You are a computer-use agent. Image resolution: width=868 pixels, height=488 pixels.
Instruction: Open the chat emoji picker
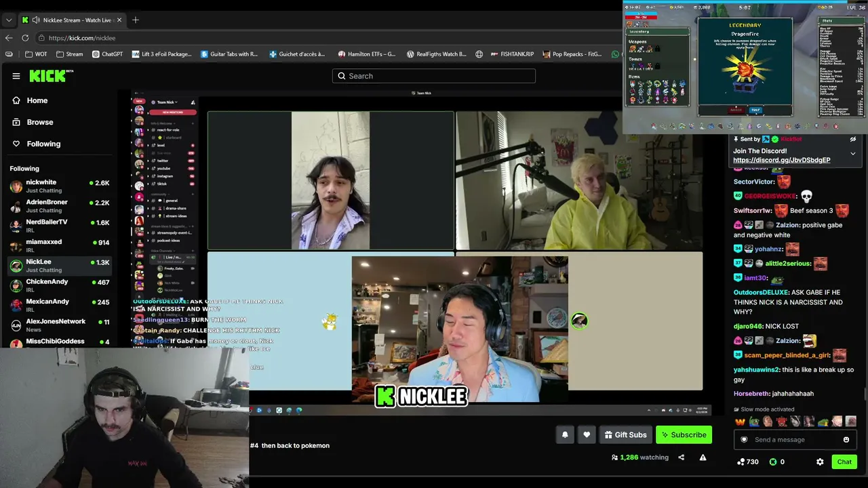(x=846, y=440)
